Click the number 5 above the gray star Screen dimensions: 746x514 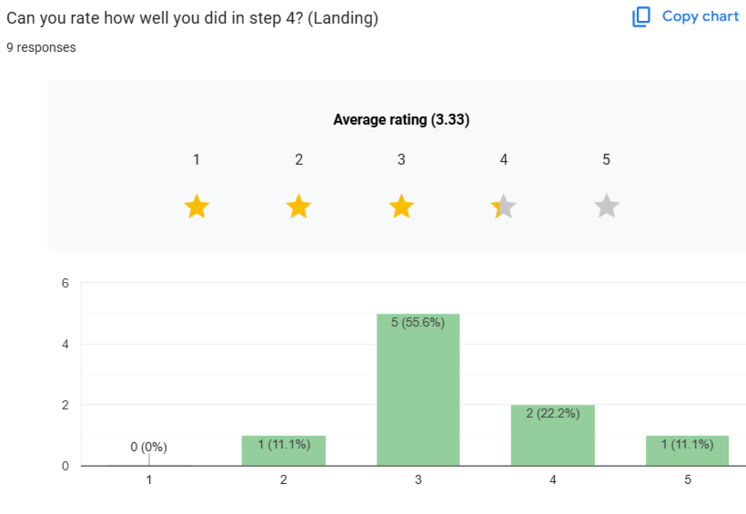point(606,160)
